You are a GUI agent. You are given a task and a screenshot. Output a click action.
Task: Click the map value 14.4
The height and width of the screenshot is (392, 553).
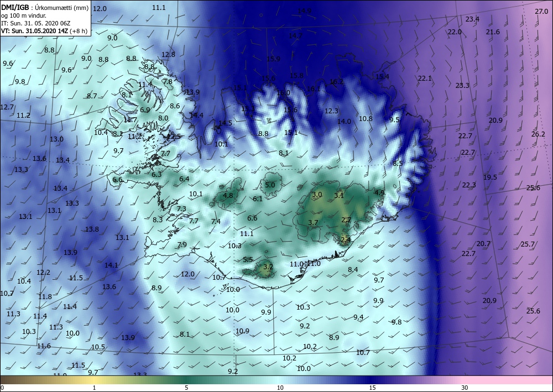pos(196,115)
